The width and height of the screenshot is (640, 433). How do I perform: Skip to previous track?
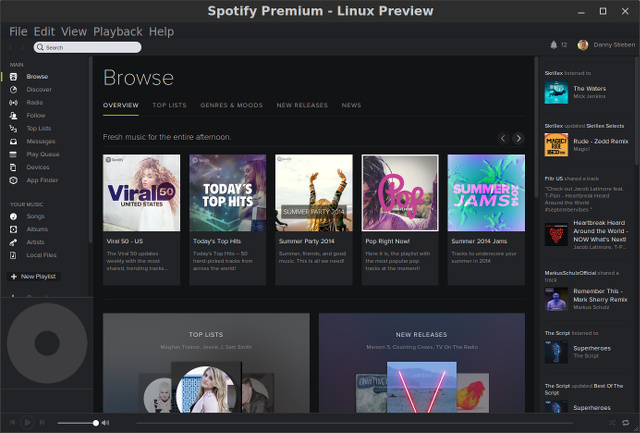tap(12, 422)
